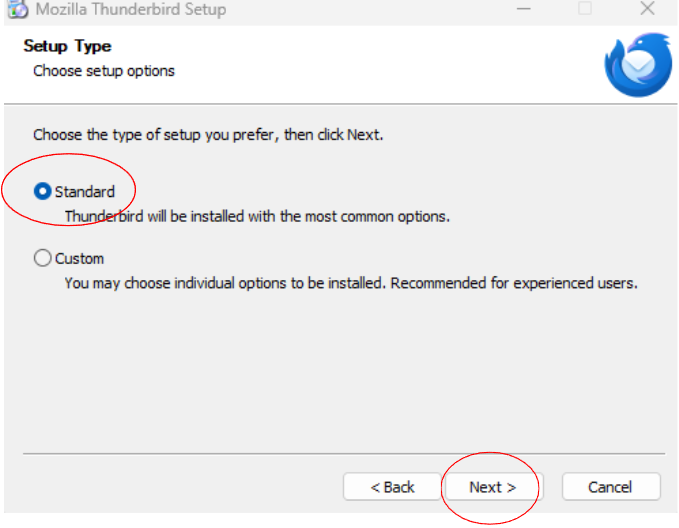Click the "Choose setup options" subtitle
This screenshot has width=679, height=528.
tap(104, 71)
